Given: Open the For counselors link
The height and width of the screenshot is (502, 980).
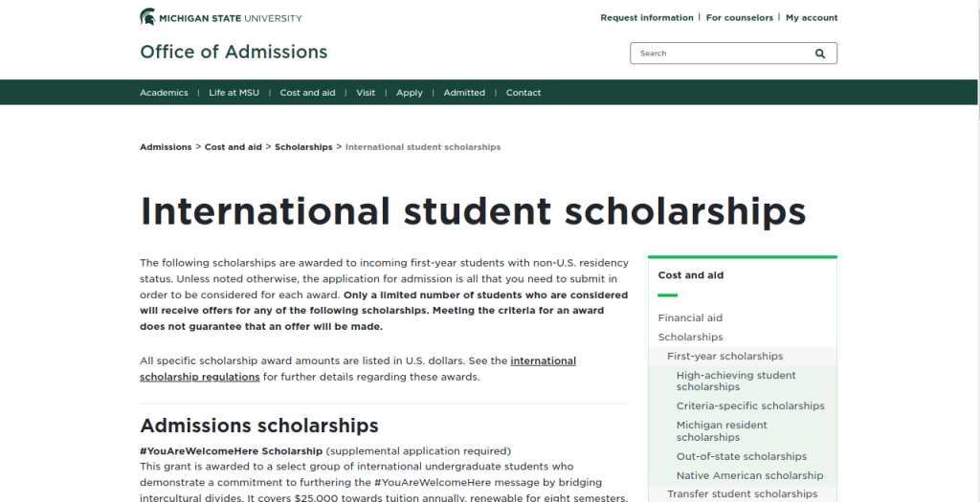Looking at the screenshot, I should click(740, 17).
